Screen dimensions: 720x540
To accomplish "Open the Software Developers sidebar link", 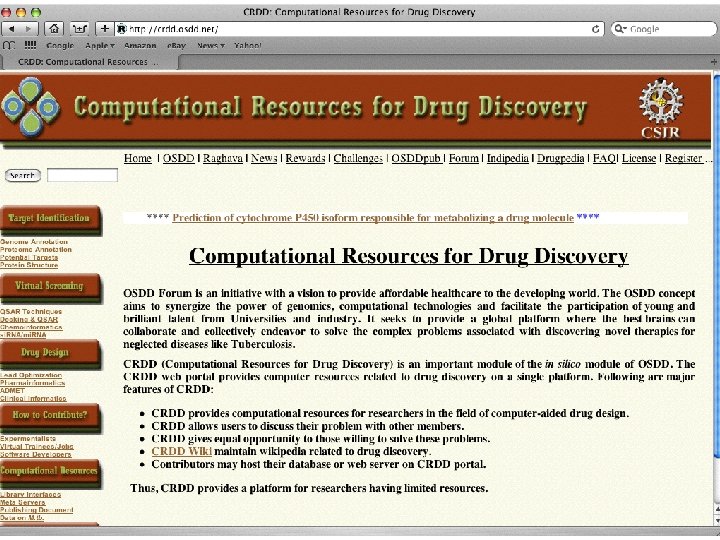I will pos(36,454).
